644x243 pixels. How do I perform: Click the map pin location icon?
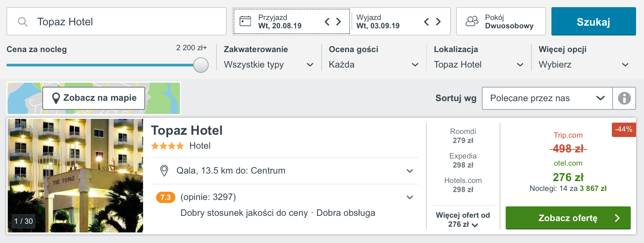tap(56, 98)
